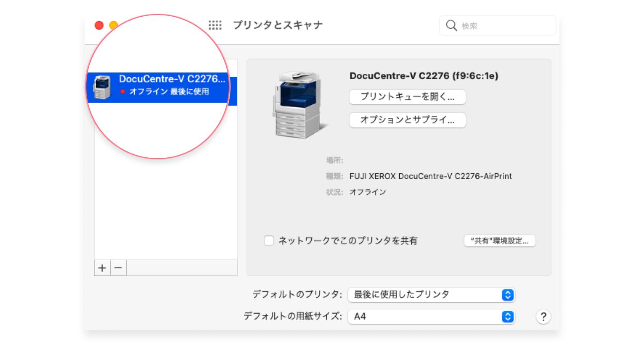Open the default printer dropdown

point(431,295)
